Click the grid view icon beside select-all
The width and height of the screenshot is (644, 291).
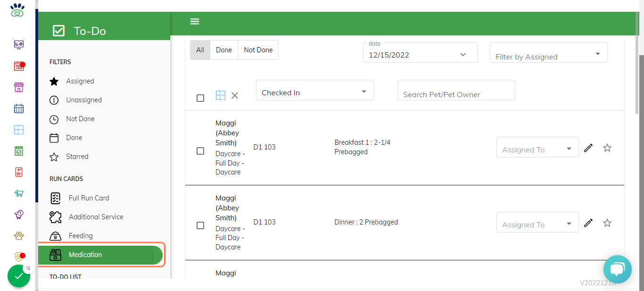[x=221, y=95]
